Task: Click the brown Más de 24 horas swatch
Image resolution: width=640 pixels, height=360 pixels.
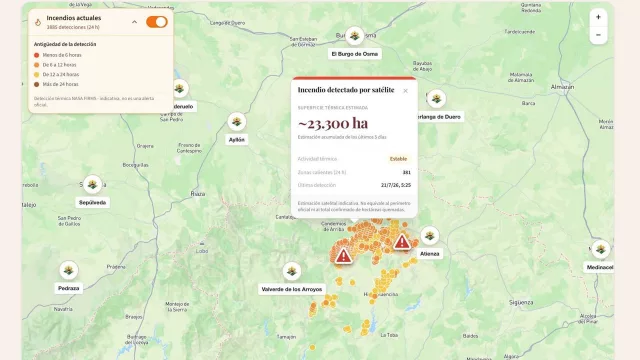Action: click(36, 84)
